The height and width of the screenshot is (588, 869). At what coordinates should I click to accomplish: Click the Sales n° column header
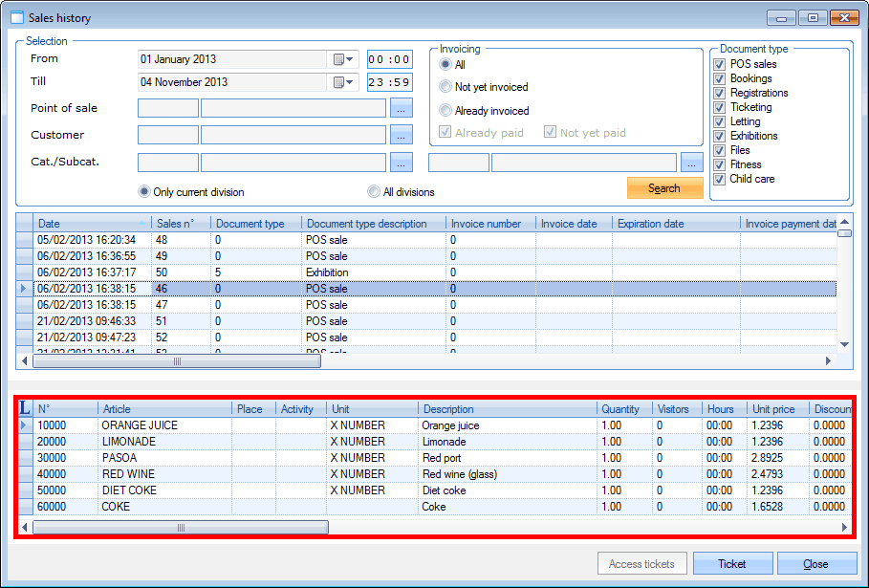181,224
